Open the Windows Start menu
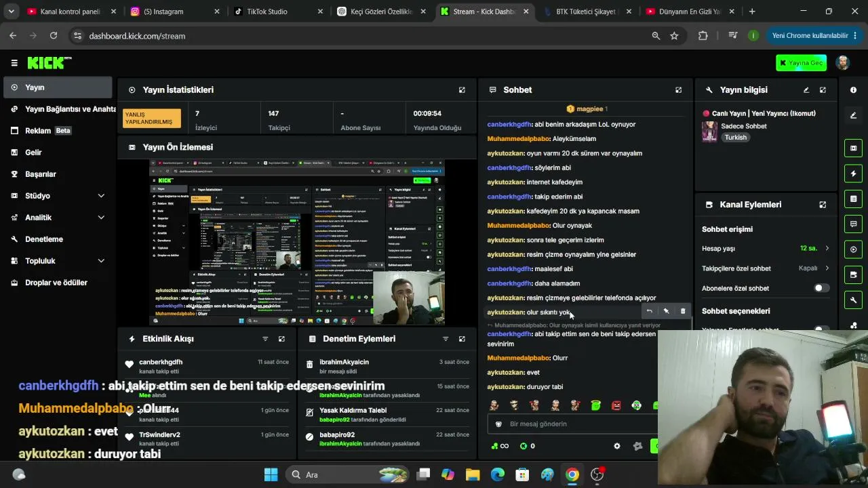Image resolution: width=868 pixels, height=488 pixels. 271,474
